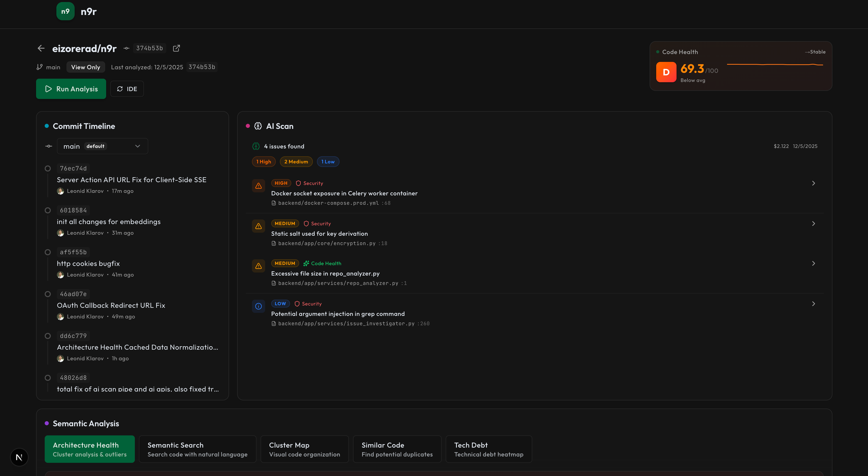Viewport: 868px width, 476px height.
Task: Click the IDE button
Action: tap(127, 89)
